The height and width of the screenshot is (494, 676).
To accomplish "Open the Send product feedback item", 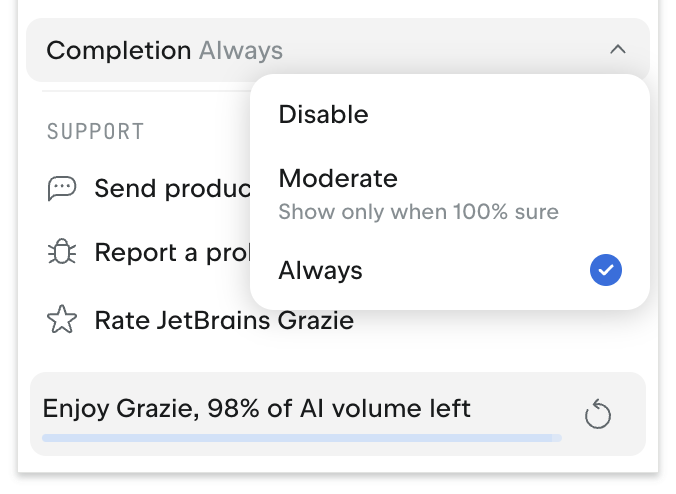I will [170, 188].
